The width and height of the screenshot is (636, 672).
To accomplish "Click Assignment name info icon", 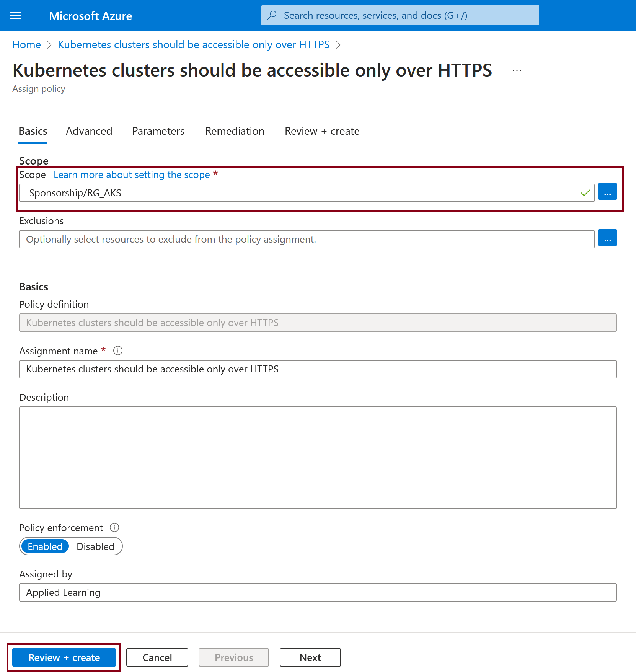I will pos(118,351).
